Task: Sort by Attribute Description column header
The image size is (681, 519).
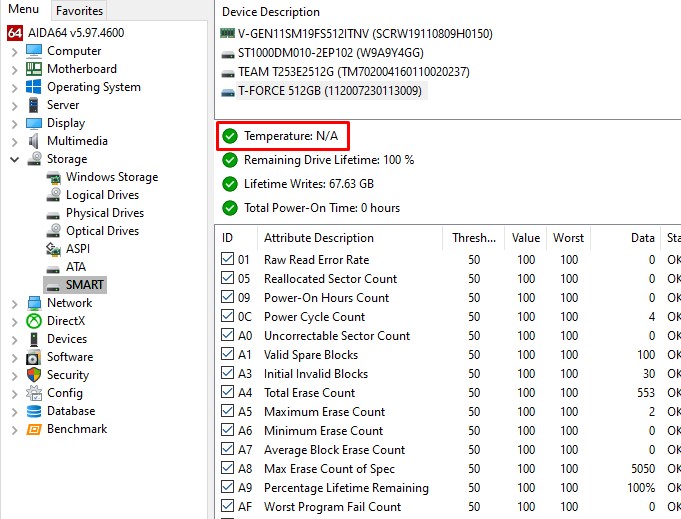Action: pyautogui.click(x=350, y=238)
